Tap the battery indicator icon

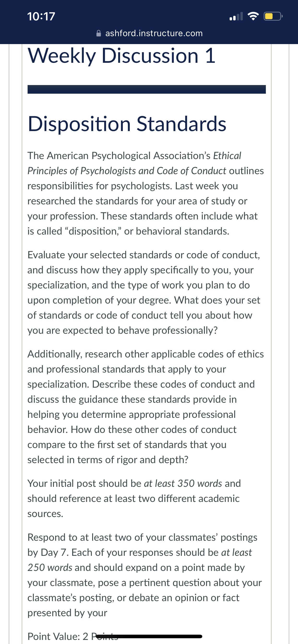tap(273, 16)
